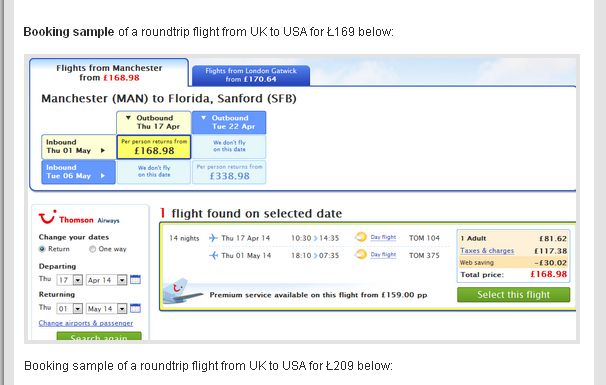
Task: Click the second Day flight sun icon
Action: [x=361, y=254]
